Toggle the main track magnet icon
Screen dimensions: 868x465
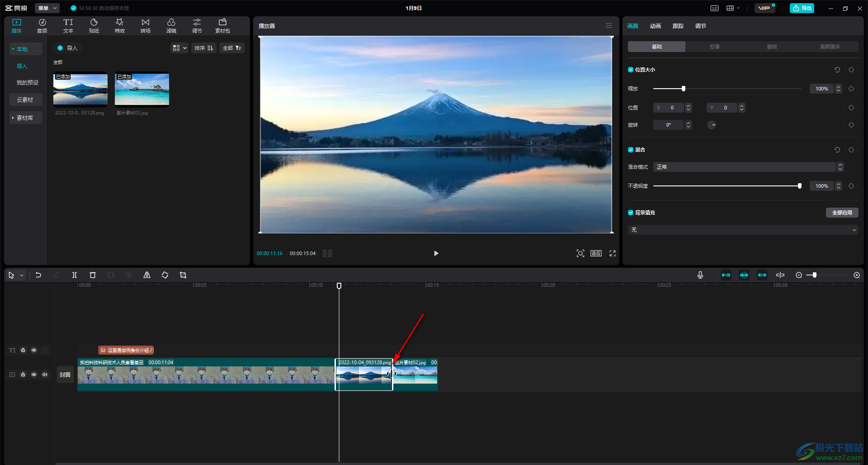[x=726, y=275]
